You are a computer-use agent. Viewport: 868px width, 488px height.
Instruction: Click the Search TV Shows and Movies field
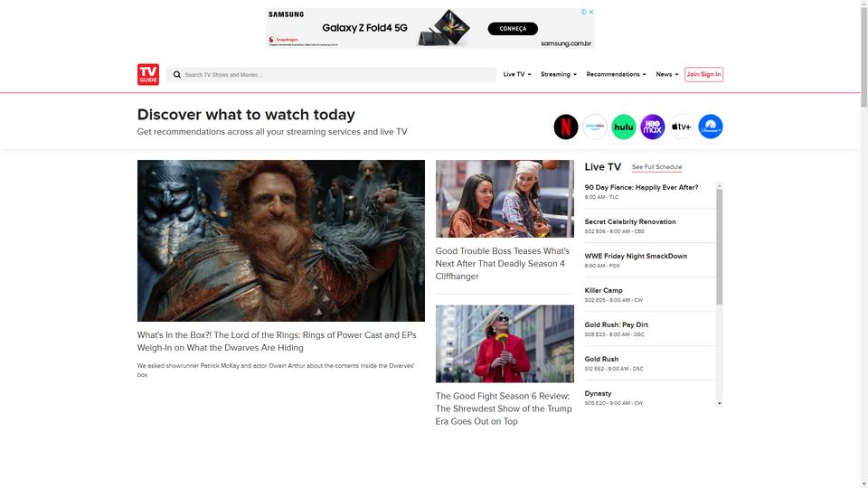point(331,75)
